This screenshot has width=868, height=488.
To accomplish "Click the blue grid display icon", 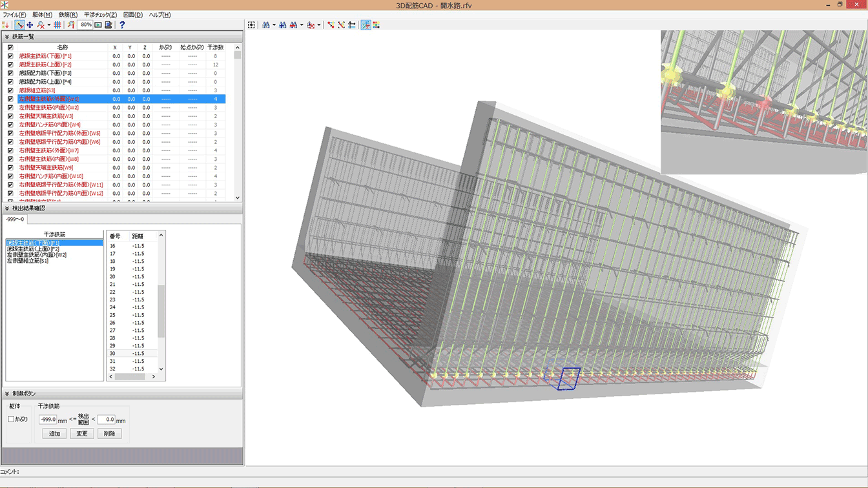I will tap(57, 25).
